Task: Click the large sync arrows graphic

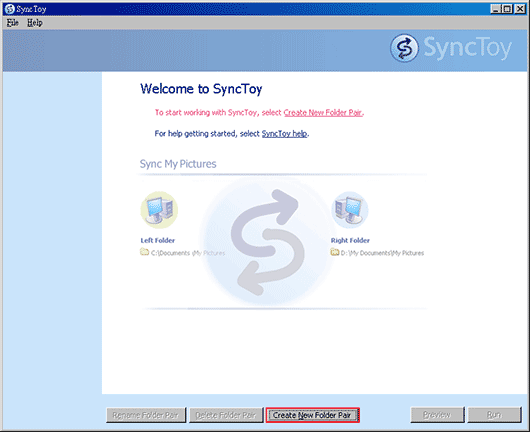Action: click(x=267, y=241)
